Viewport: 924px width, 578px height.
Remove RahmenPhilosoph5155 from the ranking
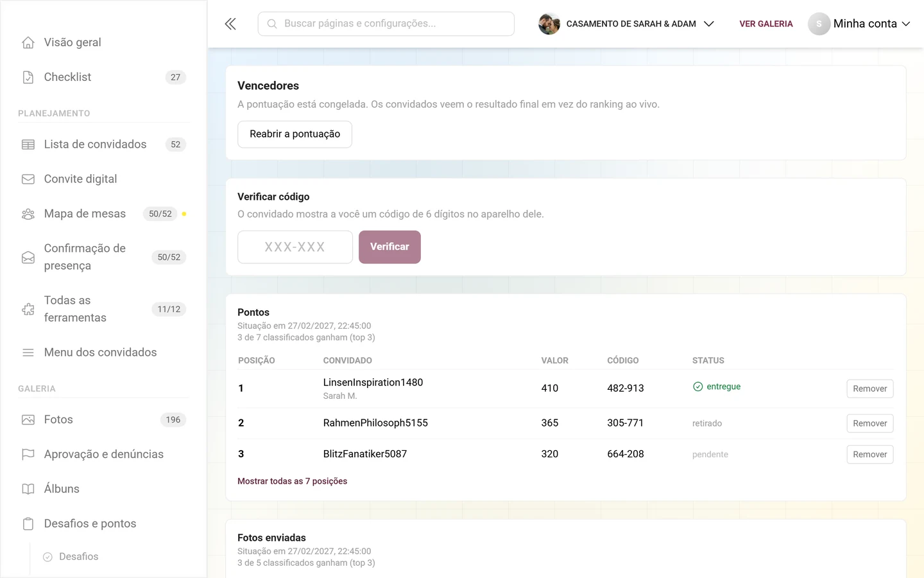[870, 423]
